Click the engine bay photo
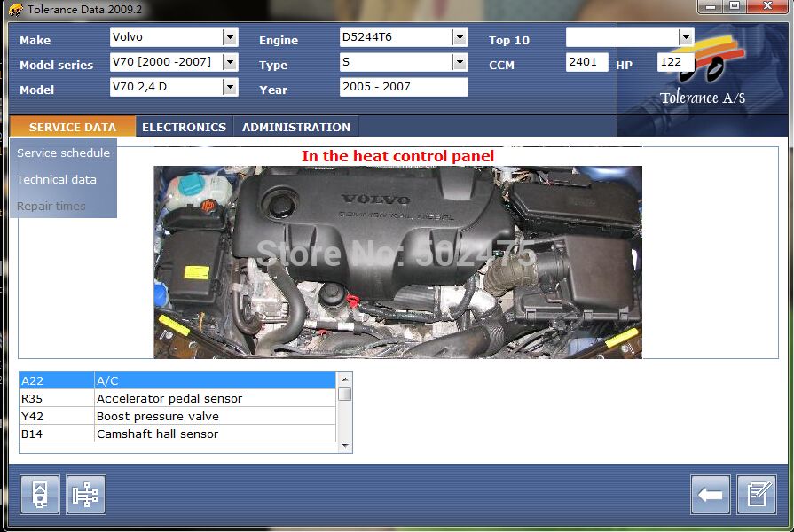 coord(397,262)
